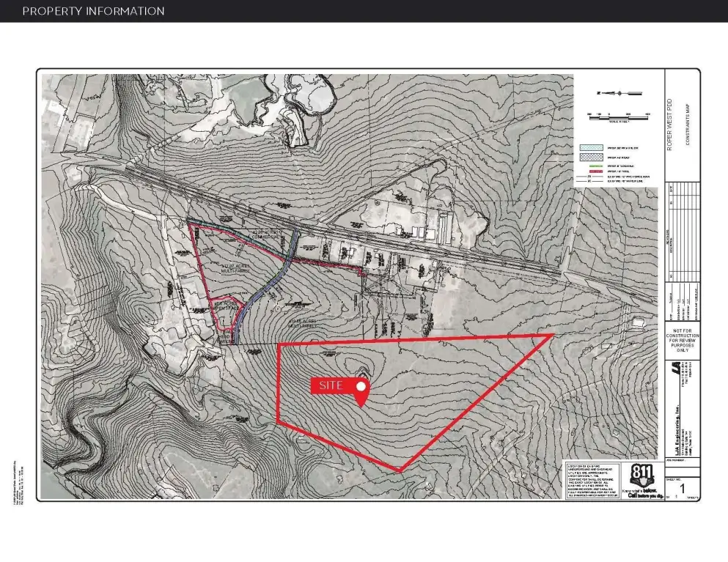Click the Open Space parcel on map
The image size is (728, 562).
pyautogui.click(x=229, y=306)
